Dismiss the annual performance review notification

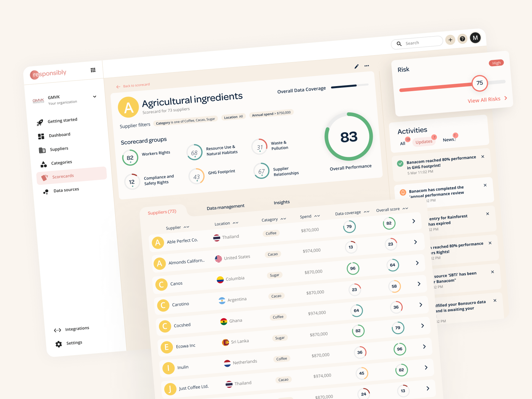(485, 185)
